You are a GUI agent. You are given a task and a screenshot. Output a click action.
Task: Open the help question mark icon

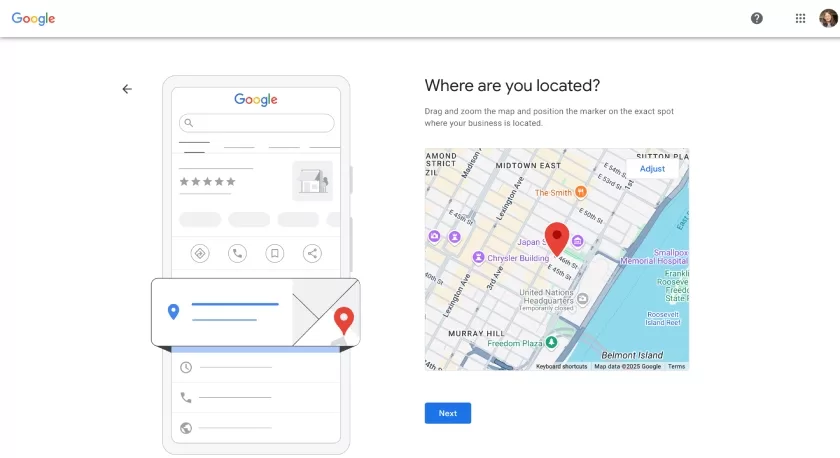[756, 18]
